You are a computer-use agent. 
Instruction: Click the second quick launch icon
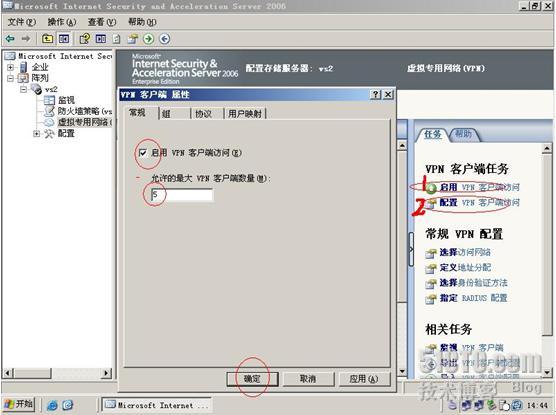68,405
